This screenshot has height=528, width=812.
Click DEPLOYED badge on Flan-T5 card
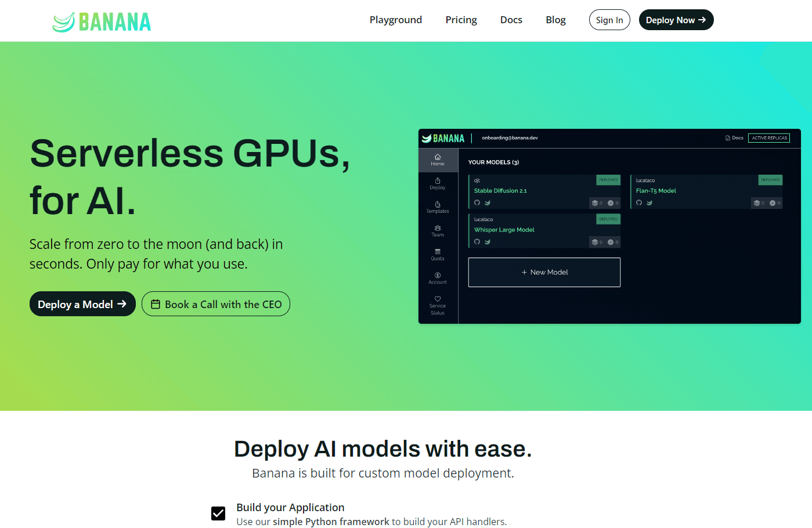point(770,180)
